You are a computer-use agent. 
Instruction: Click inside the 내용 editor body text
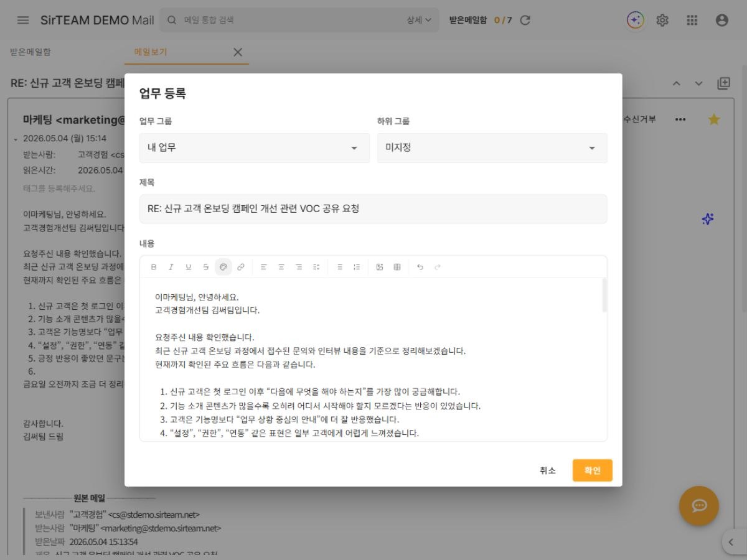tap(374, 359)
